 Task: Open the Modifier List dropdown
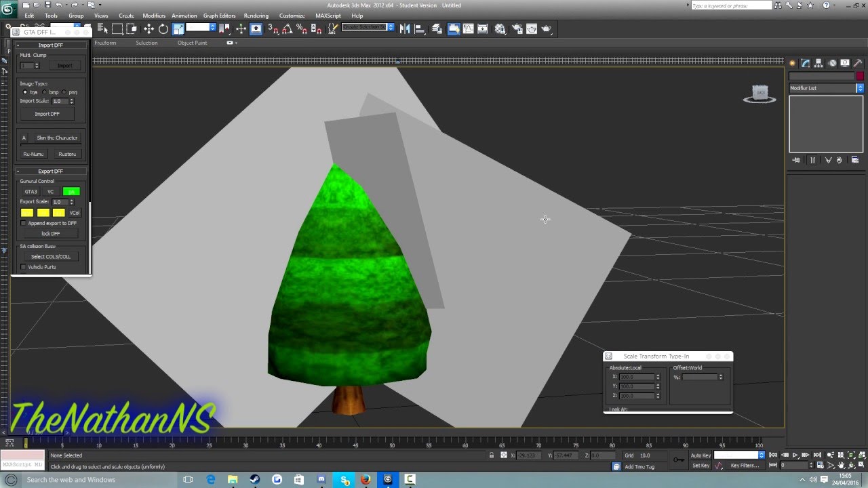[827, 88]
